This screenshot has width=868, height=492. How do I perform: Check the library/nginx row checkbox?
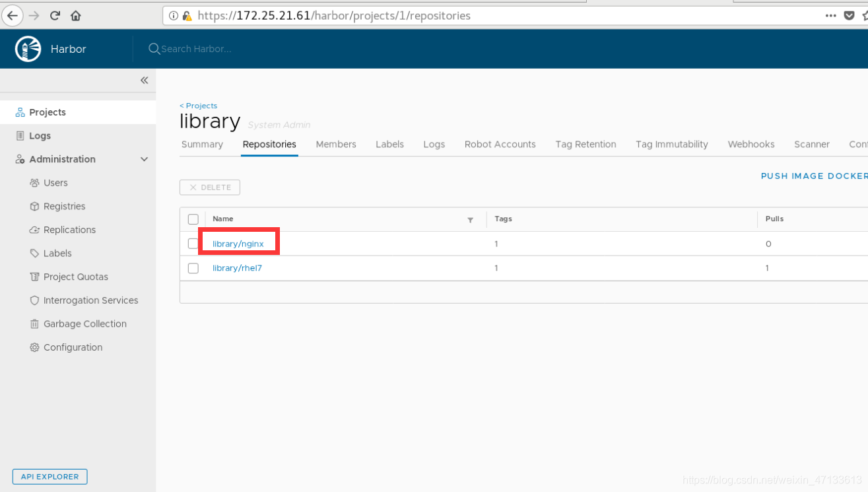(x=193, y=244)
